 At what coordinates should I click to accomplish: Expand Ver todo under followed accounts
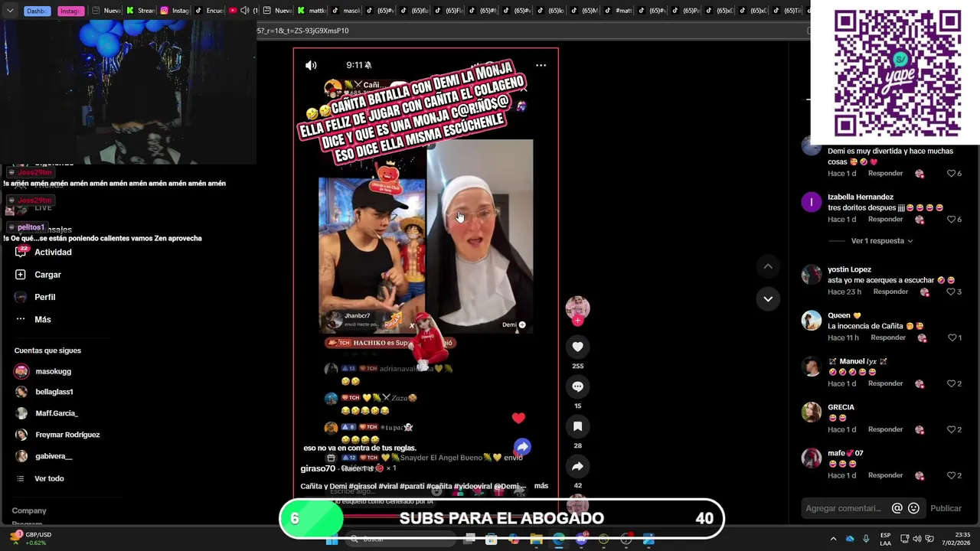(40, 478)
